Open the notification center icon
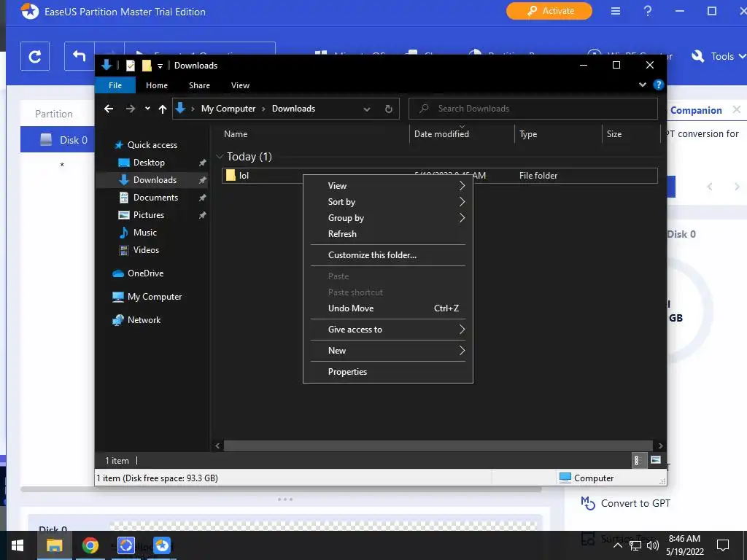This screenshot has width=747, height=560. [x=723, y=545]
